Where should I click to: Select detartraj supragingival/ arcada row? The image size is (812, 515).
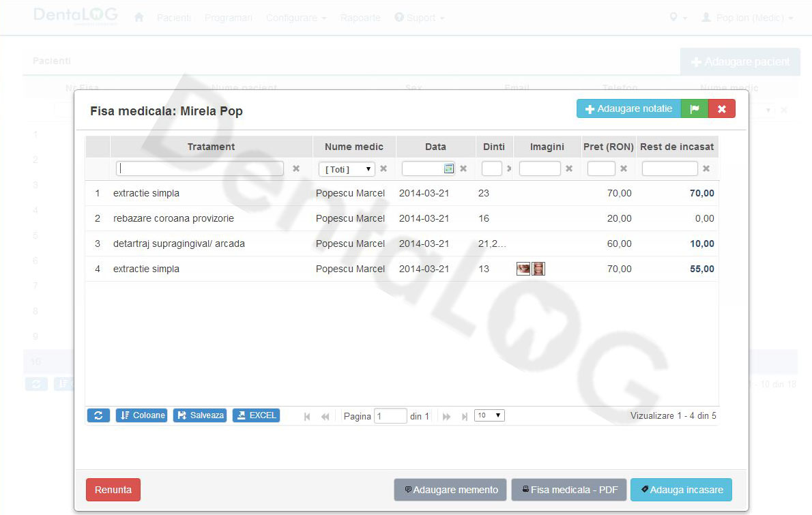[401, 244]
